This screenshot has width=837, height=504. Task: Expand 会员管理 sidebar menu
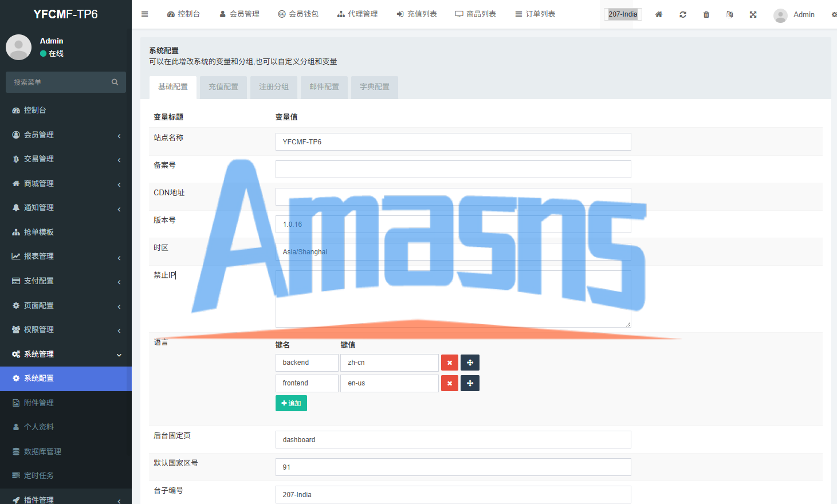(x=66, y=135)
